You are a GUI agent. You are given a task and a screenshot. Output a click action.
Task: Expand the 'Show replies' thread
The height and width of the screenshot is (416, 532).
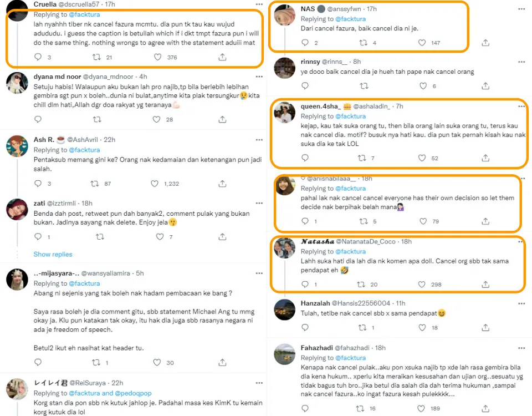tap(53, 254)
